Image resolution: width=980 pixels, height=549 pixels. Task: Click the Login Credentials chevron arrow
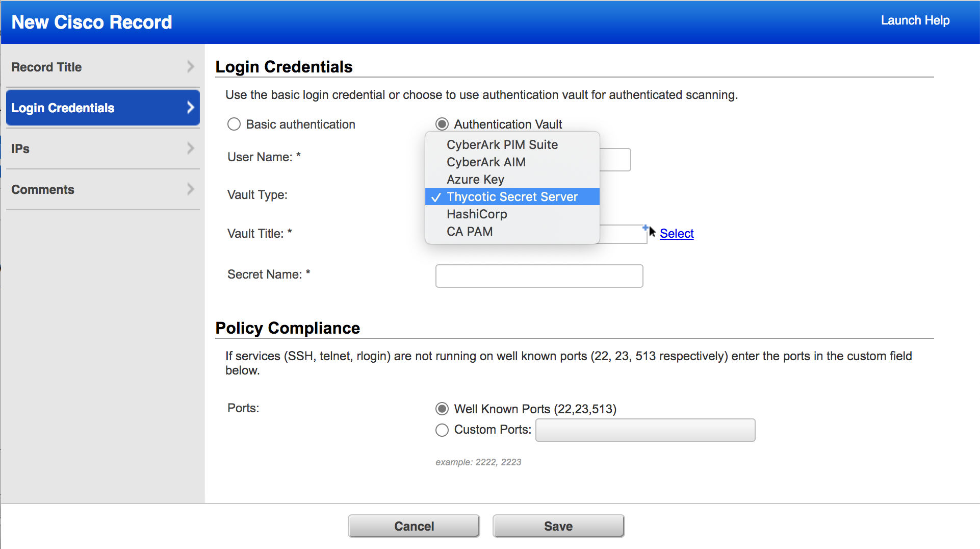pos(190,108)
